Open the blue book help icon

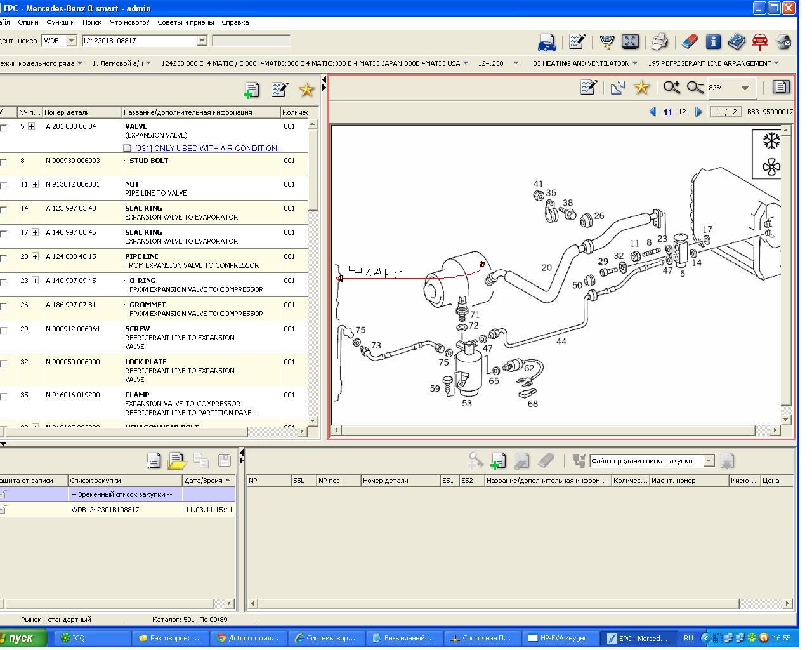[737, 42]
